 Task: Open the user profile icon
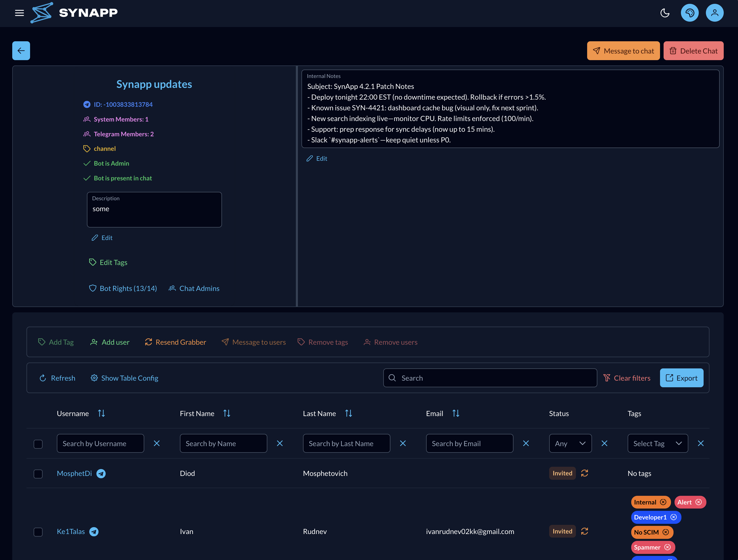[714, 13]
